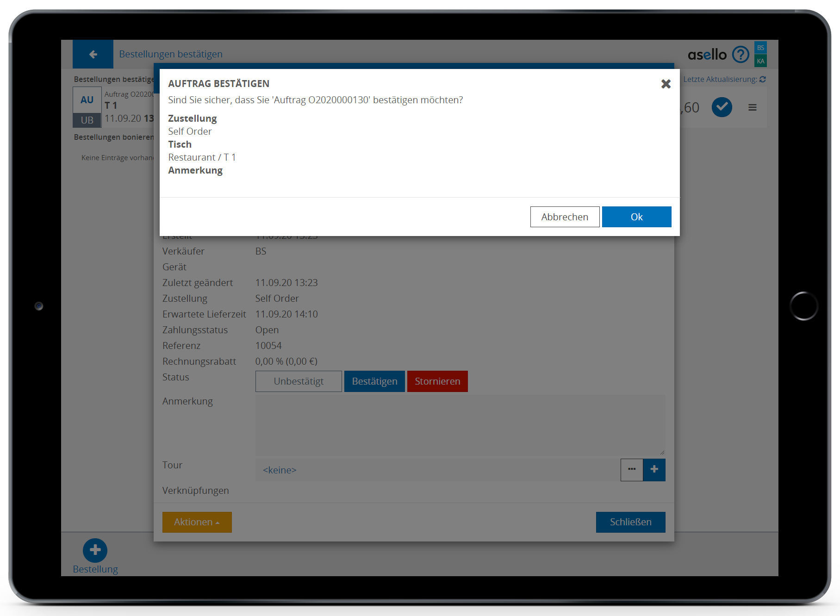840x616 pixels.
Task: Click the blue checkmark to confirm order
Action: tap(722, 107)
